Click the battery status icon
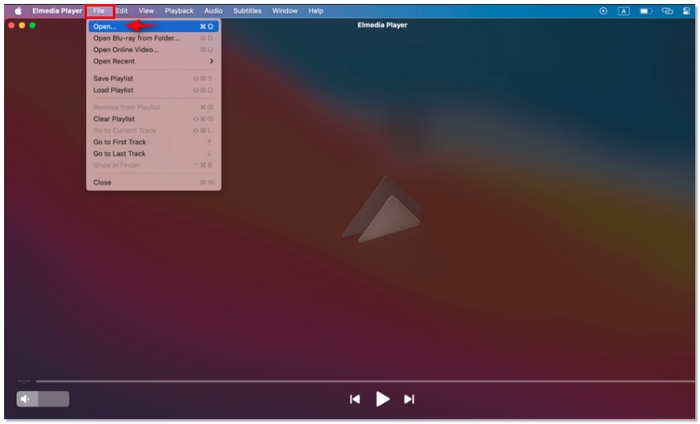 tap(645, 11)
